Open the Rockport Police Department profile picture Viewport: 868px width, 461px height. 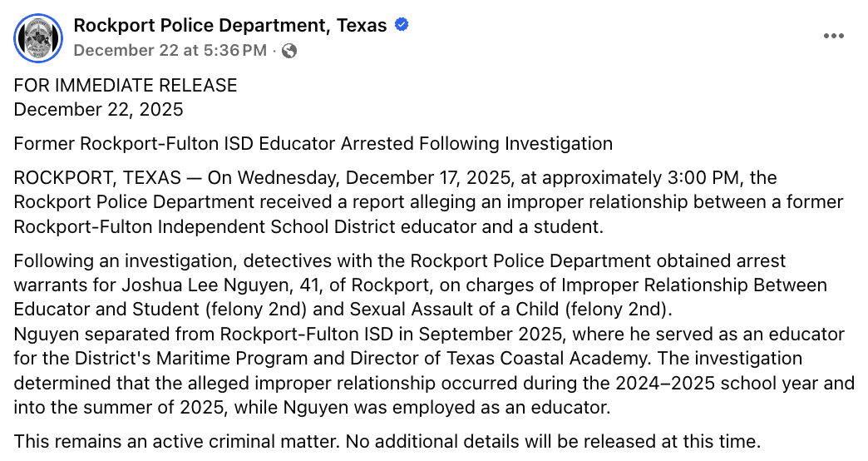pos(38,37)
